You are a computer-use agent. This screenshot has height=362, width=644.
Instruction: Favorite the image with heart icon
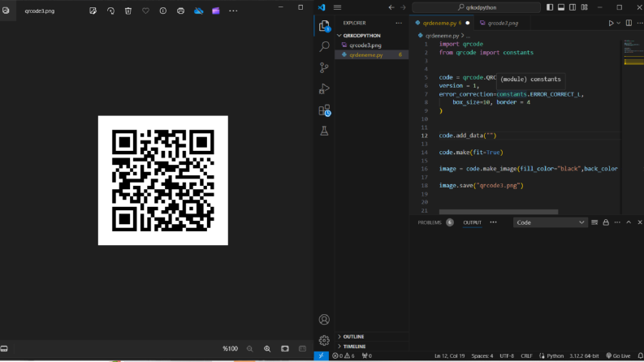pos(145,11)
